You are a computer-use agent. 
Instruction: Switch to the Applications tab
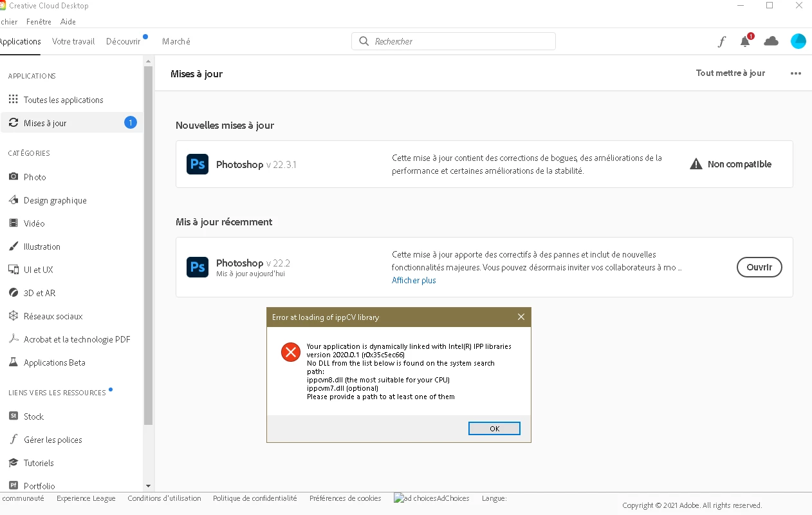pos(20,41)
